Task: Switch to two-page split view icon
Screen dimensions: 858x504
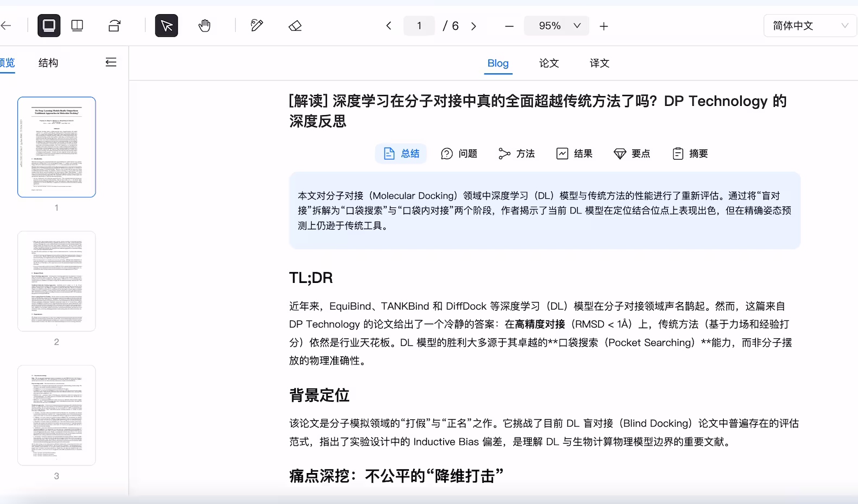Action: (77, 26)
